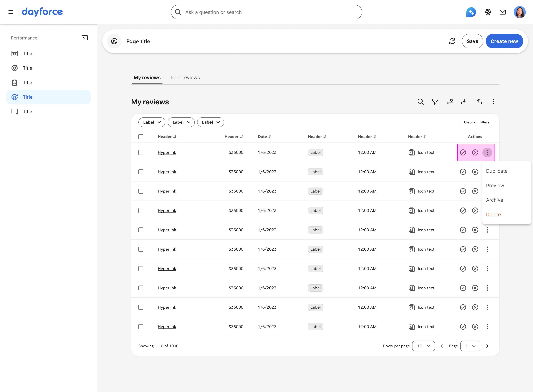Check the first row's checkbox
Image resolution: width=533 pixels, height=392 pixels.
pos(141,152)
